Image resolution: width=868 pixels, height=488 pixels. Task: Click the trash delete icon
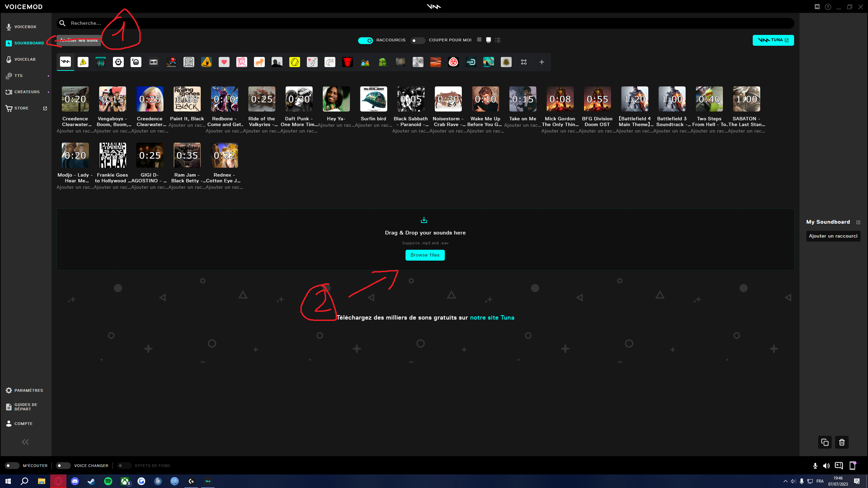tap(842, 442)
